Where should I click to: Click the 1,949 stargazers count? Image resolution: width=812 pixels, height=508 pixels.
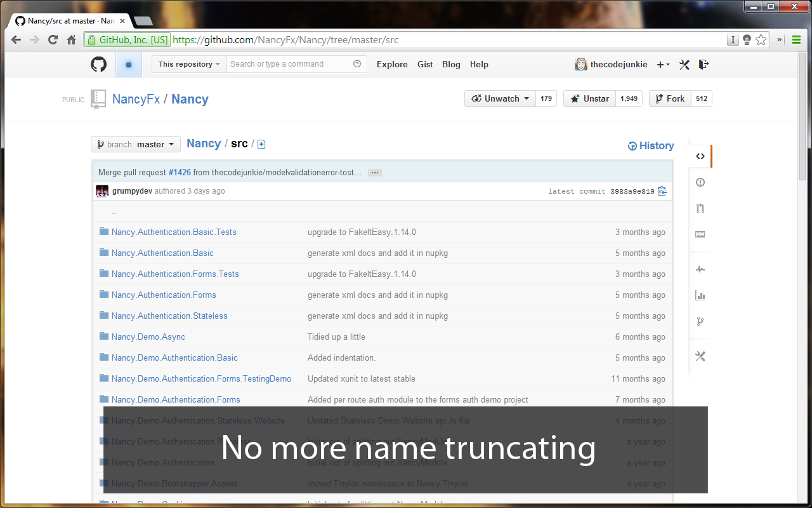click(x=629, y=98)
